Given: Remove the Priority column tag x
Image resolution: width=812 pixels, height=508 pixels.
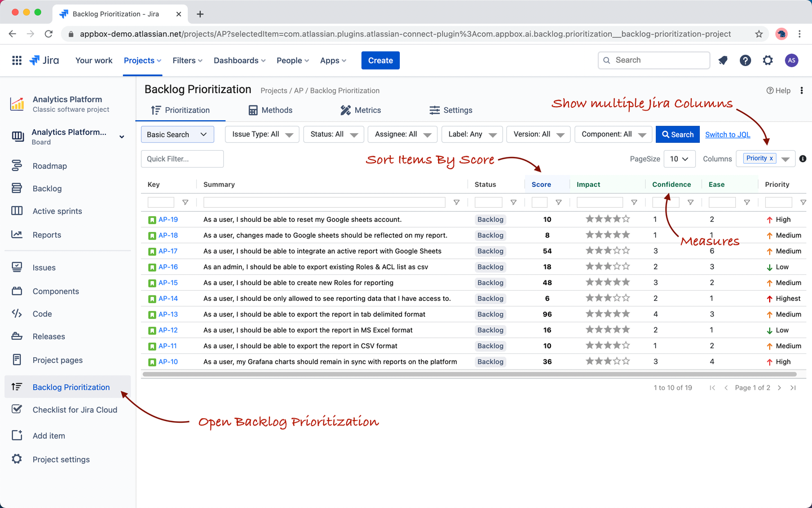Looking at the screenshot, I should click(771, 159).
